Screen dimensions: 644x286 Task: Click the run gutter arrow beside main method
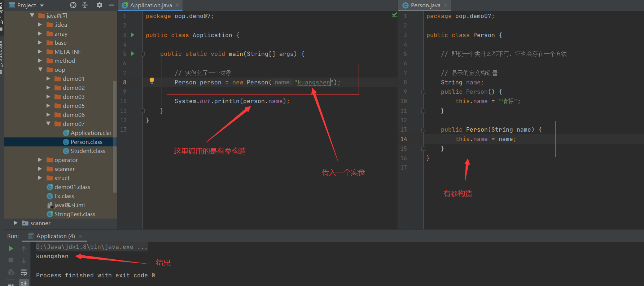coord(133,54)
